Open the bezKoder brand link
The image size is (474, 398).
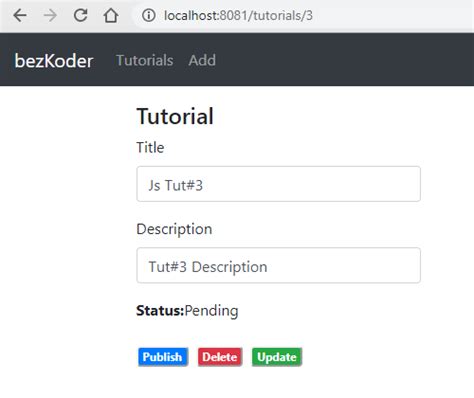pos(54,61)
